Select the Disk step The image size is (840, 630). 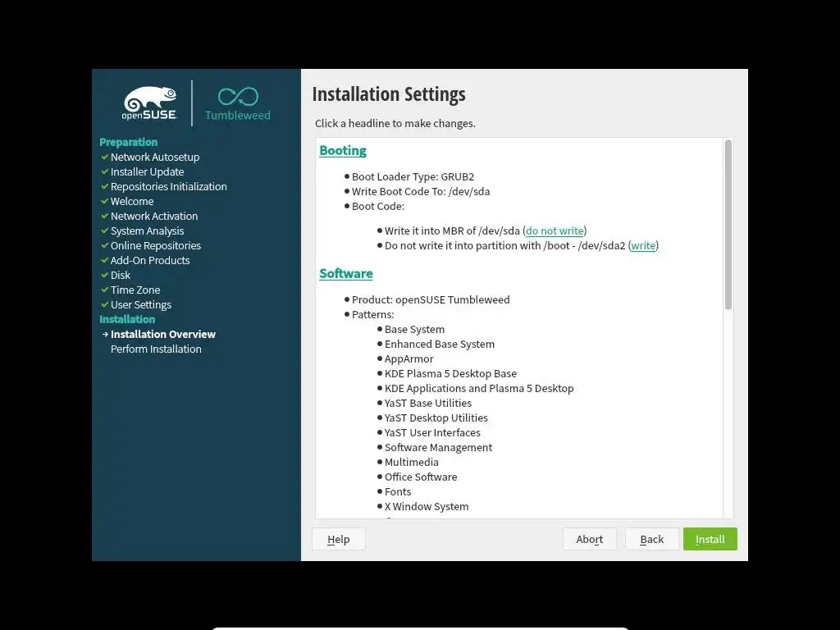121,275
